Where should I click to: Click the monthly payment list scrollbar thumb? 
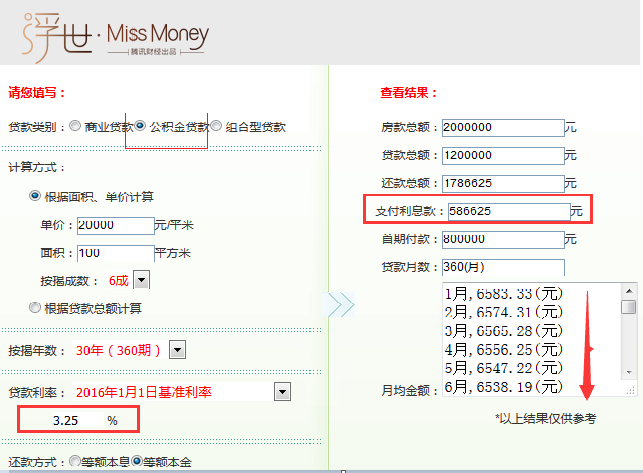click(628, 308)
